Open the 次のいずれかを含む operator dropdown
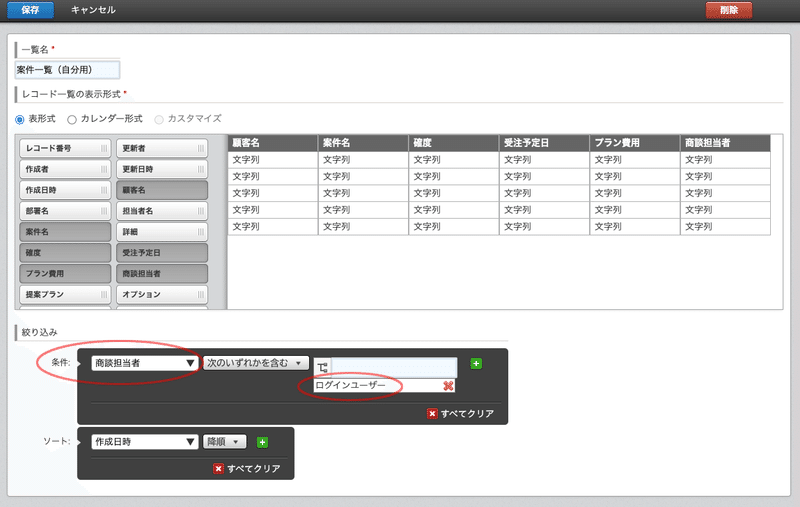Screen dimensions: 800x507 256,363
